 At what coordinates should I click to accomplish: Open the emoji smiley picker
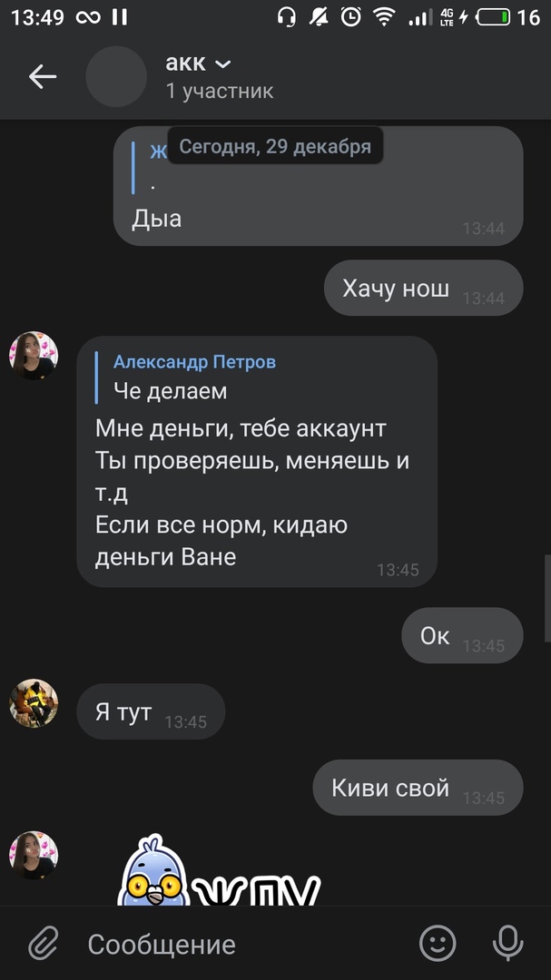[x=438, y=943]
